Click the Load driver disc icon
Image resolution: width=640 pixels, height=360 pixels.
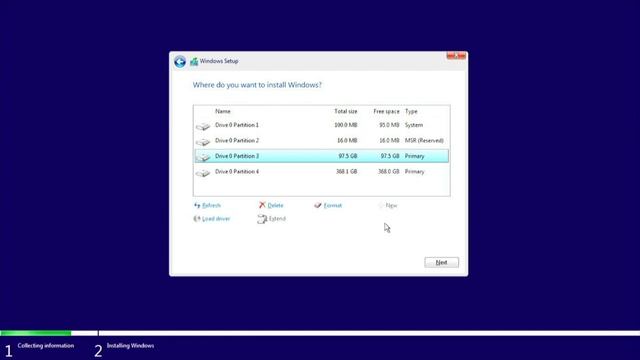(x=197, y=219)
